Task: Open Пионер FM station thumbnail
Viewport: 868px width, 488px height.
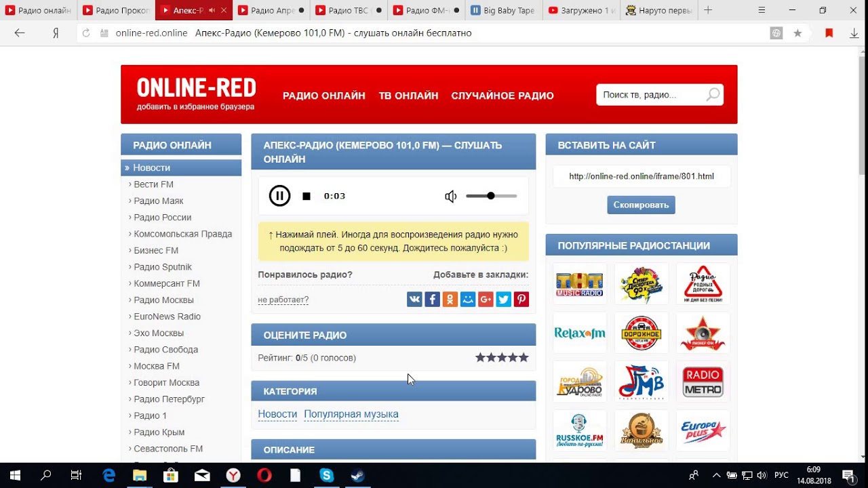Action: click(x=703, y=333)
